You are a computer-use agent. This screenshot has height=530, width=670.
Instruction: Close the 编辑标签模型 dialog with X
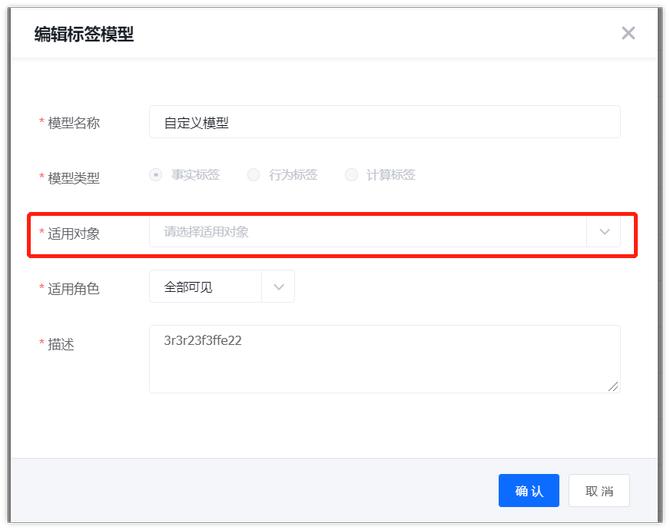[628, 33]
